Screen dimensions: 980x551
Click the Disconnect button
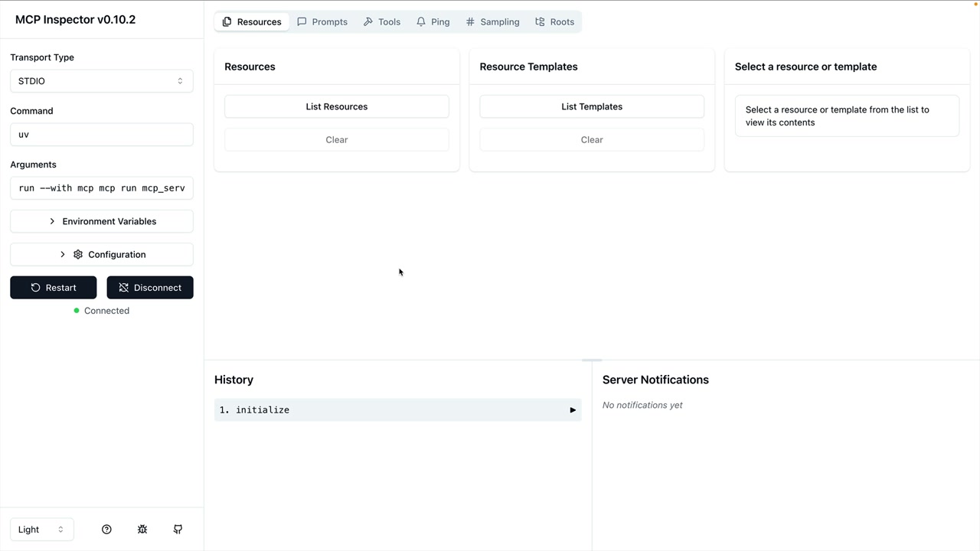[150, 288]
